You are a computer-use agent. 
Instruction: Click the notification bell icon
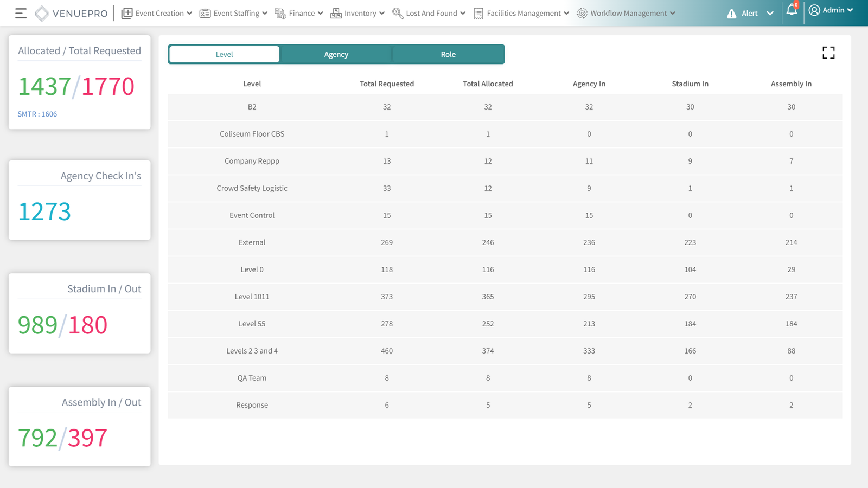click(x=792, y=10)
